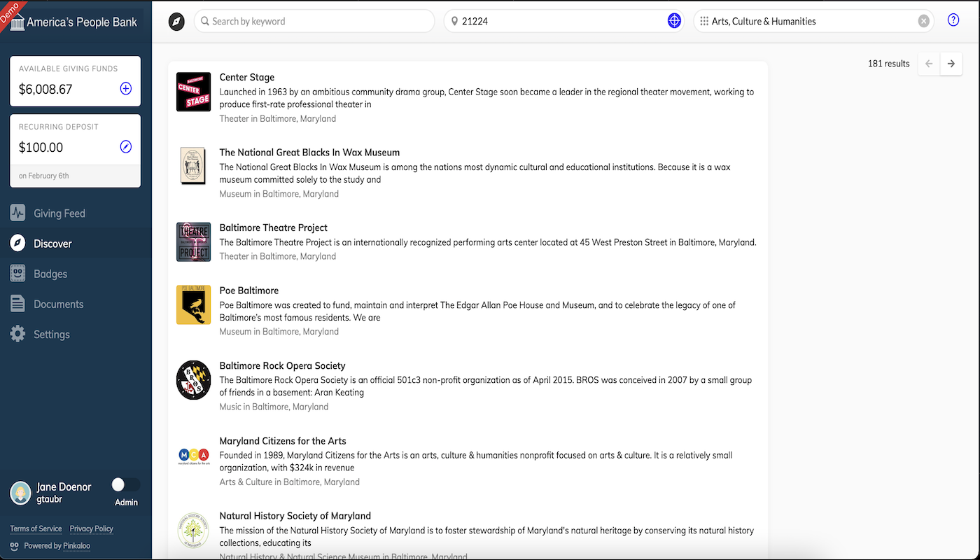Click the Settings gear icon in the sidebar
This screenshot has width=980, height=560.
point(18,334)
